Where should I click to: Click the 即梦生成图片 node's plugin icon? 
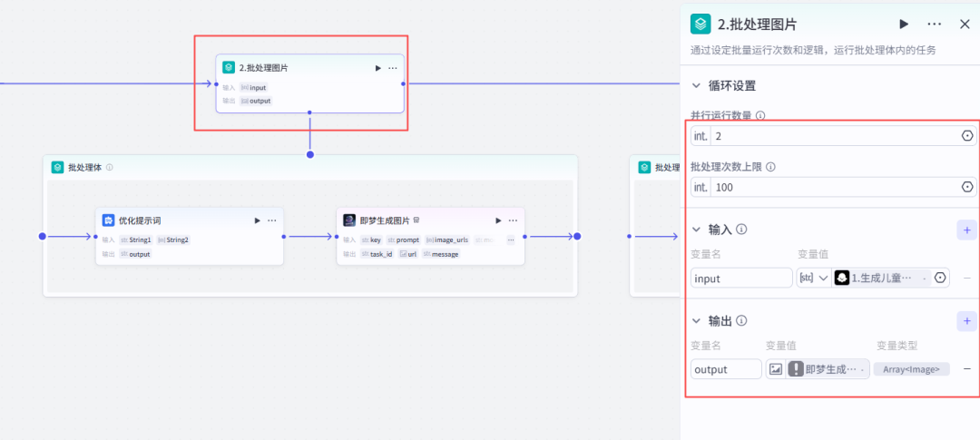coord(349,220)
